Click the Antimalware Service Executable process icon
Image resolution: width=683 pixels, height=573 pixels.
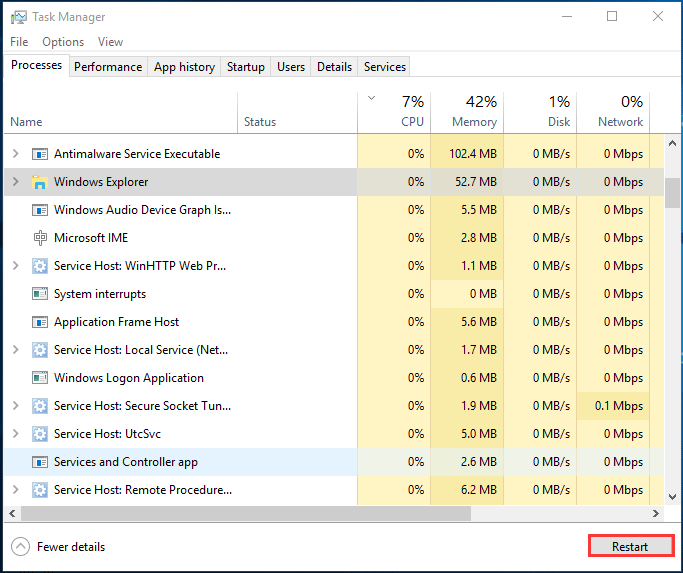pyautogui.click(x=40, y=154)
